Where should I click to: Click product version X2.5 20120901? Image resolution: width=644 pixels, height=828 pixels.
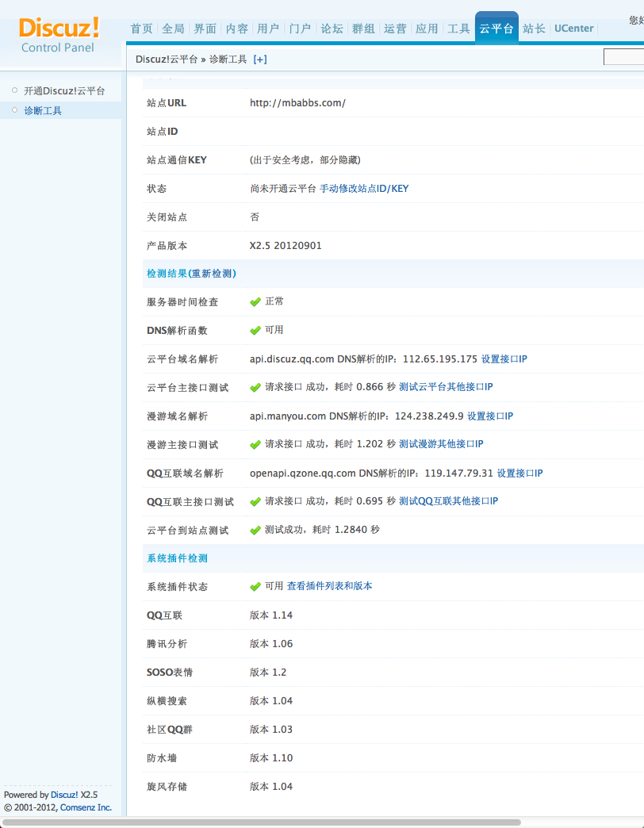point(286,246)
